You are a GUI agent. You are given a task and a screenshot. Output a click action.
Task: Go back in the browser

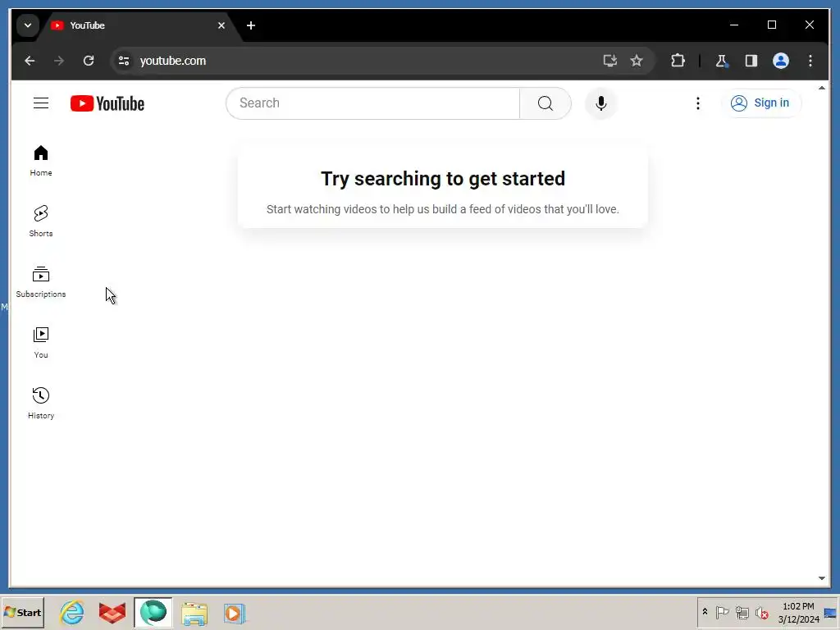click(x=30, y=61)
